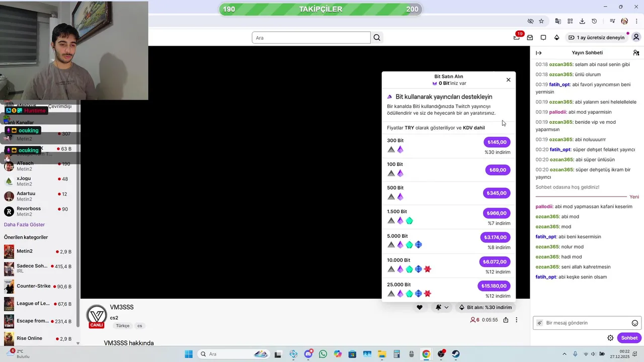Click the VM3SSS channel avatar

[97, 316]
